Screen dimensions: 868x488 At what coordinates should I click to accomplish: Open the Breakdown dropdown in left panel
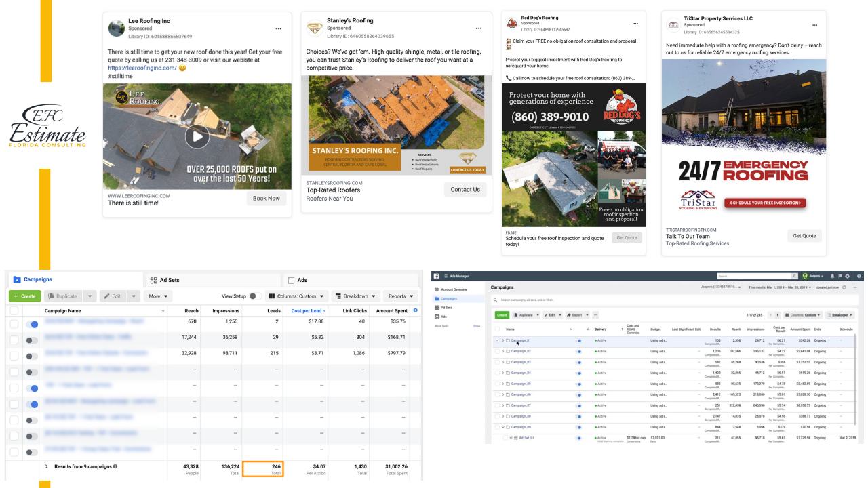355,296
